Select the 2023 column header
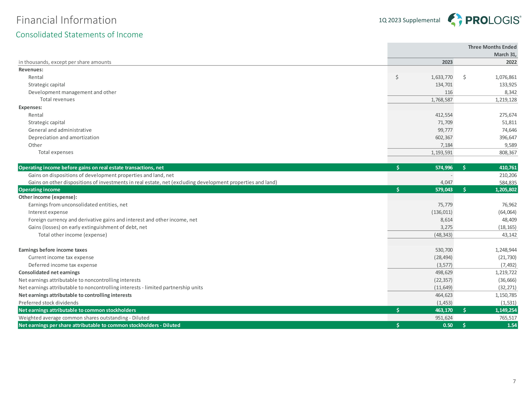Viewport: 532px width, 399px height. pyautogui.click(x=447, y=62)
